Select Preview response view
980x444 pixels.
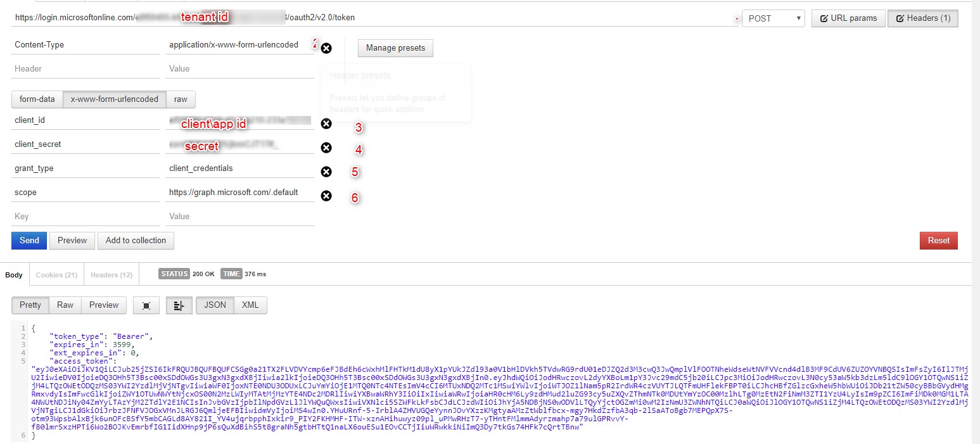click(x=104, y=305)
